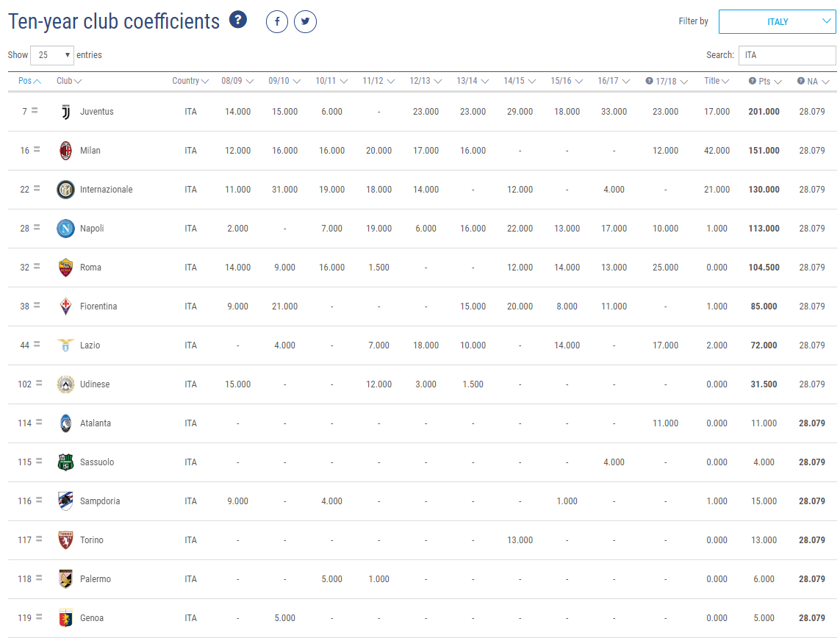Click the Roma club crest
840x638 pixels.
66,268
